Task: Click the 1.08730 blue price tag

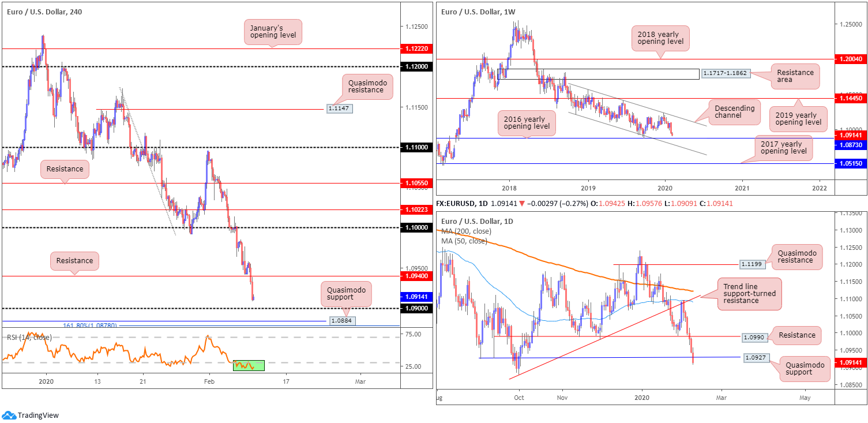Action: (x=851, y=145)
